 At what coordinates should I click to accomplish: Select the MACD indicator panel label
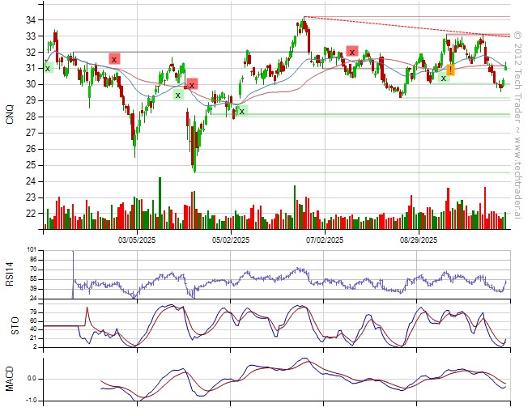[9, 377]
